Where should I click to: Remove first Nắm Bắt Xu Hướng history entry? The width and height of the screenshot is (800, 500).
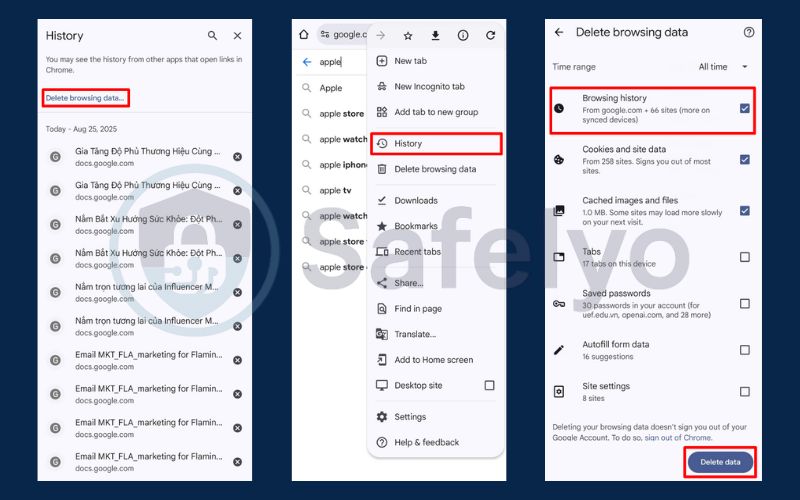[x=237, y=224]
